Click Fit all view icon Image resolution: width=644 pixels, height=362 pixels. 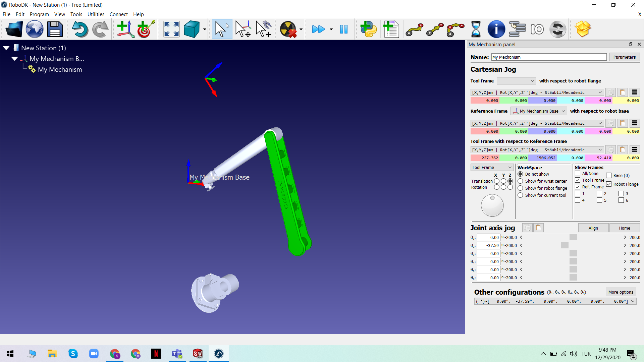(x=171, y=29)
